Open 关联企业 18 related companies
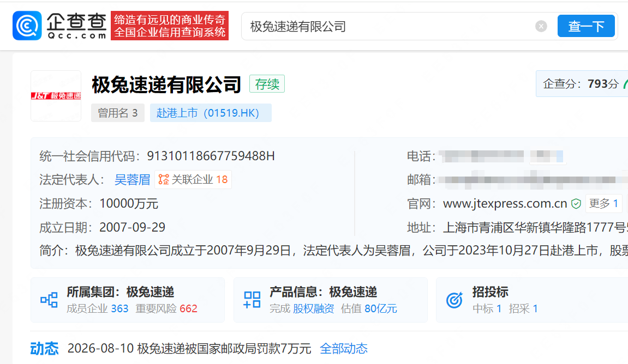The height and width of the screenshot is (364, 628). (193, 180)
